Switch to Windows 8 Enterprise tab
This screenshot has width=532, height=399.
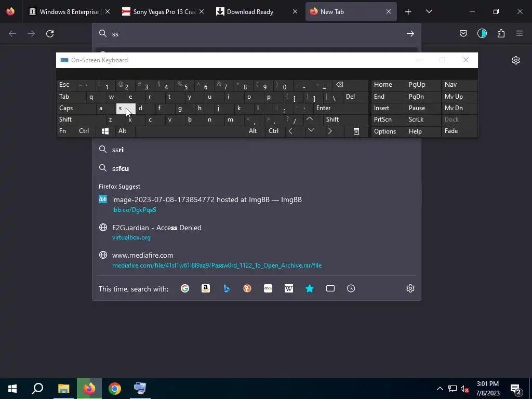70,12
